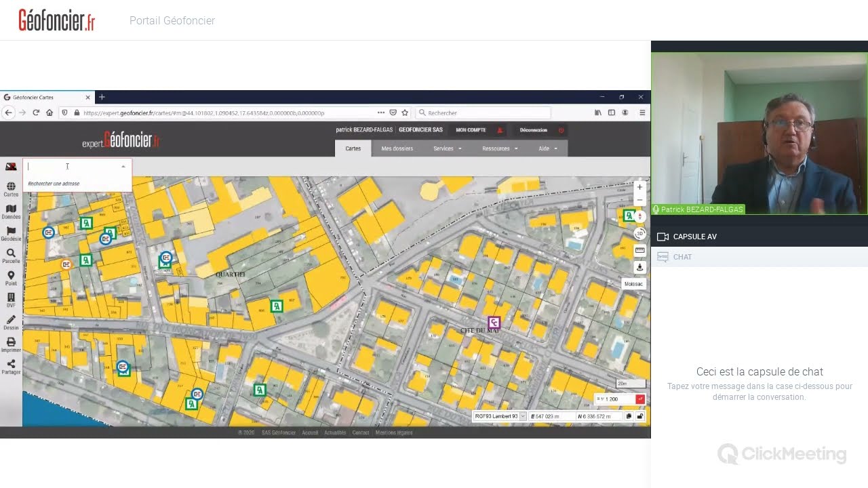
Task: Save the page to Pocket
Action: point(393,113)
